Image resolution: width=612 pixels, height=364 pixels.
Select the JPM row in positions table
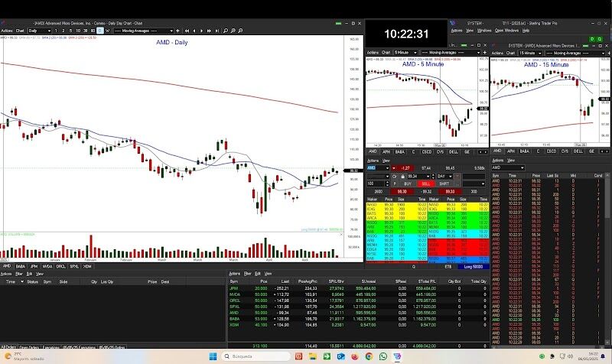coord(358,288)
